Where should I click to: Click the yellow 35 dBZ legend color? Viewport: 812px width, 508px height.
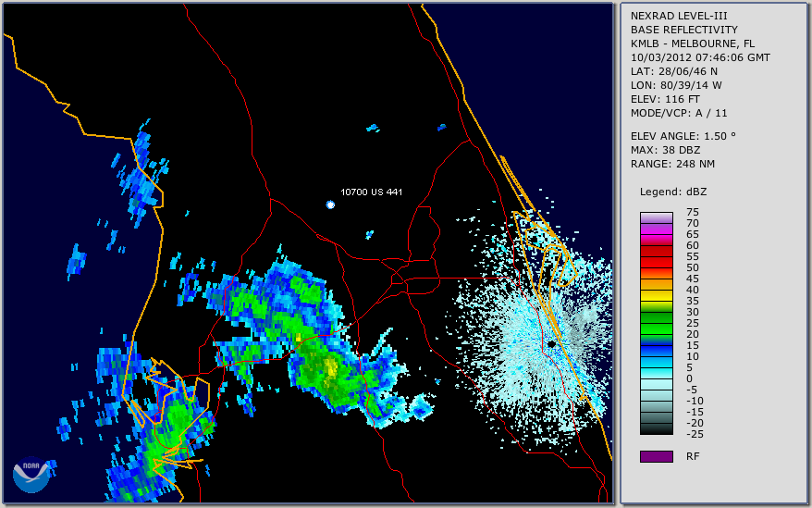coord(657,301)
